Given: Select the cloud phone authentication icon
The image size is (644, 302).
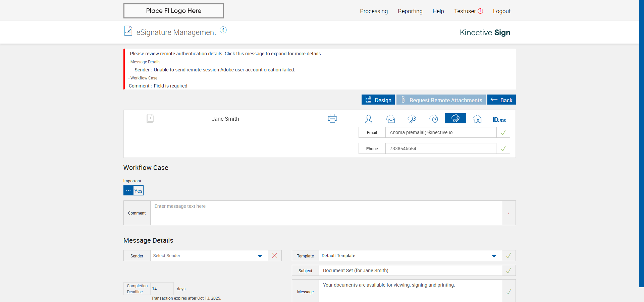Looking at the screenshot, I should 455,118.
